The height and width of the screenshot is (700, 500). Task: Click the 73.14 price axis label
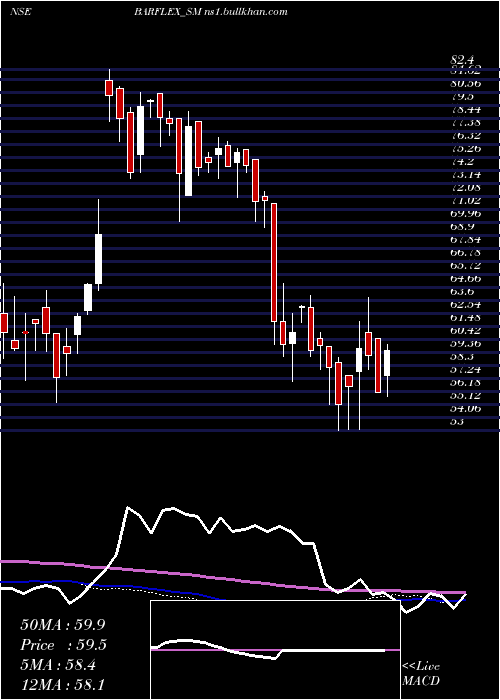[x=466, y=174]
